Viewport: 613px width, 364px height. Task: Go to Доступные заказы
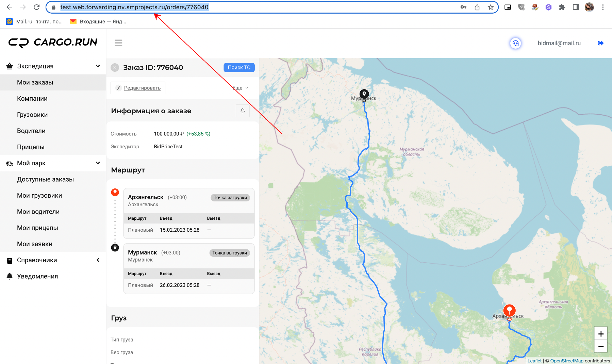(x=45, y=179)
